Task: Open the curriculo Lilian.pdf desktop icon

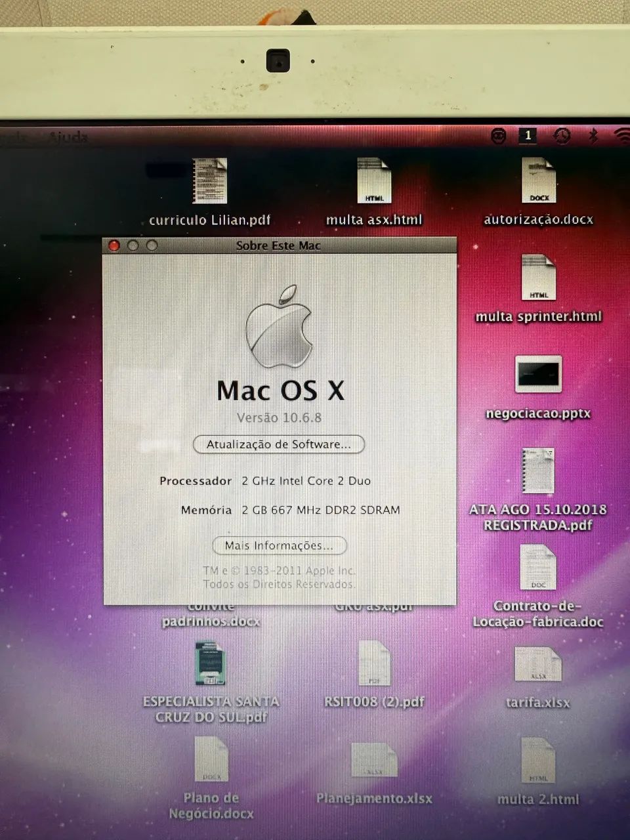Action: click(209, 180)
